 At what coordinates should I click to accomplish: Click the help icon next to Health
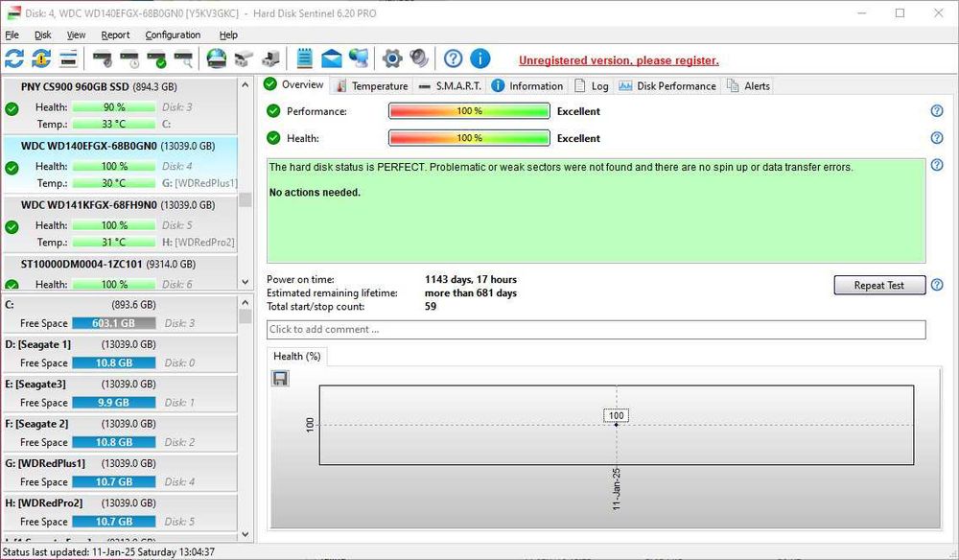(936, 137)
